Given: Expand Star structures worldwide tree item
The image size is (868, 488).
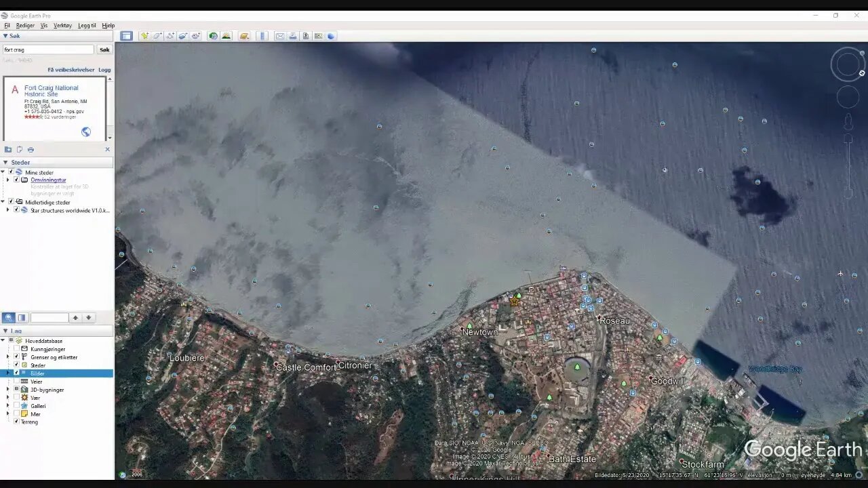Looking at the screenshot, I should (x=8, y=210).
